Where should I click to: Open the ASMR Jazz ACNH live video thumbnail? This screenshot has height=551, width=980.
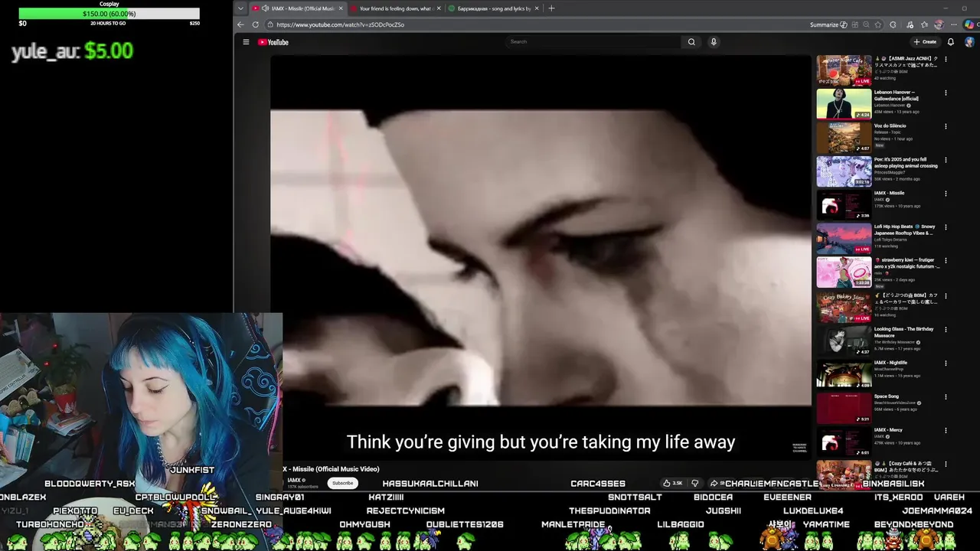click(844, 70)
